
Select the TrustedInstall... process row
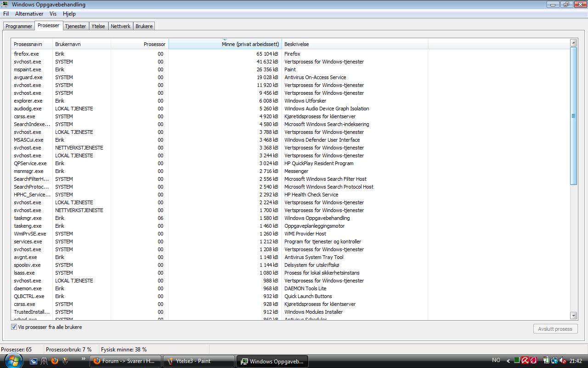(290, 312)
